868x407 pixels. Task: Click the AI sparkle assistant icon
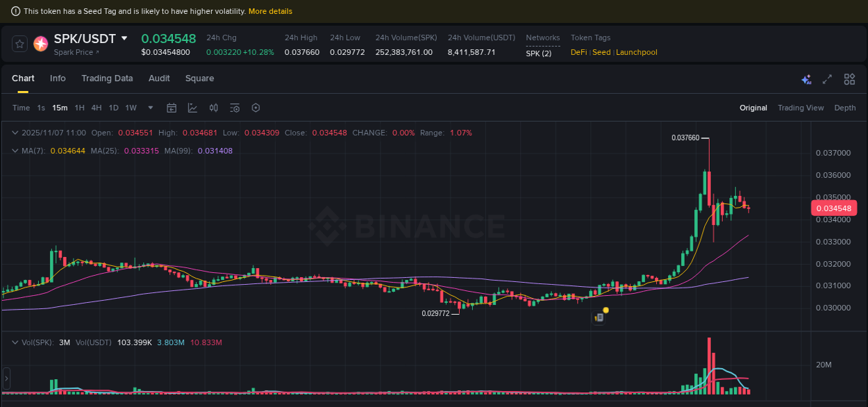pyautogui.click(x=806, y=79)
